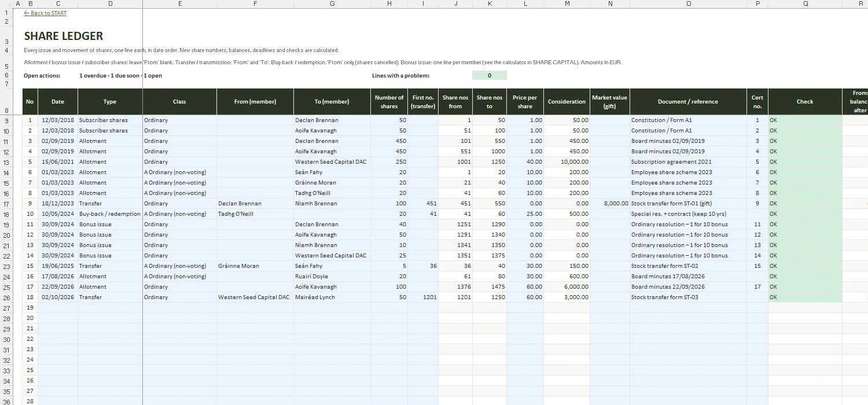
Task: Select the 25.00 price per share cell
Action: [x=525, y=214]
